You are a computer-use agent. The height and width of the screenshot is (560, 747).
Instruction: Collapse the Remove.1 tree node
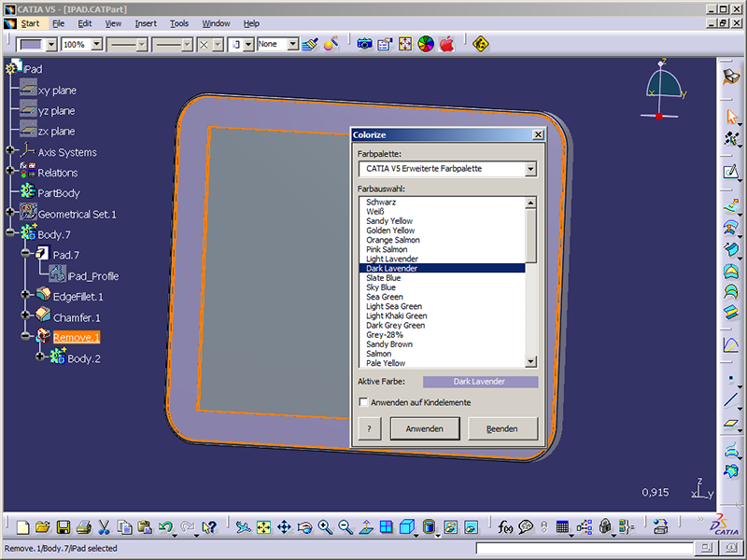coord(25,336)
